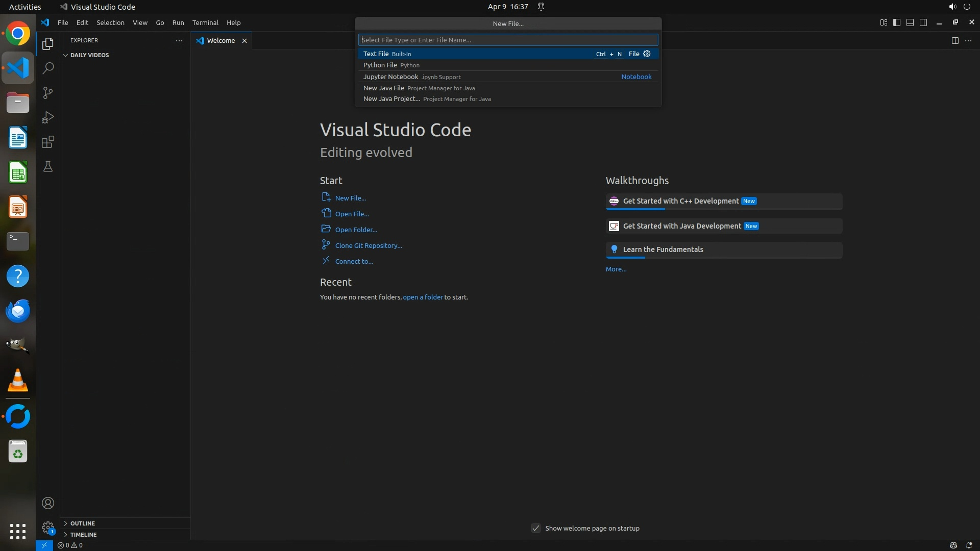Open the Terminal menu
Viewport: 980px width, 551px height.
pos(205,22)
